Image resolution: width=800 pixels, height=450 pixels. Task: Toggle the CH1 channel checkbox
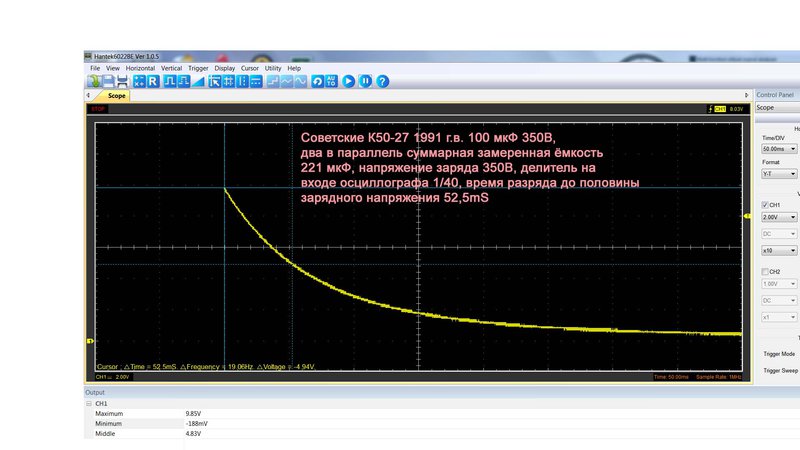pyautogui.click(x=765, y=205)
